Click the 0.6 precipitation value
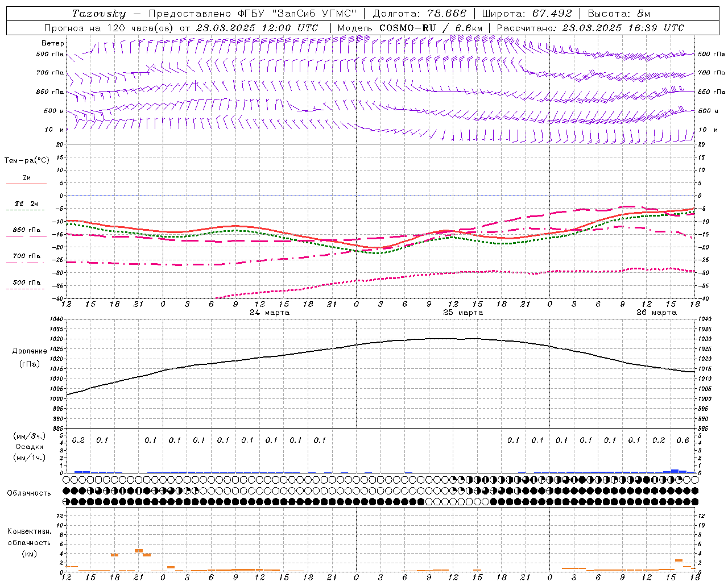 683,440
